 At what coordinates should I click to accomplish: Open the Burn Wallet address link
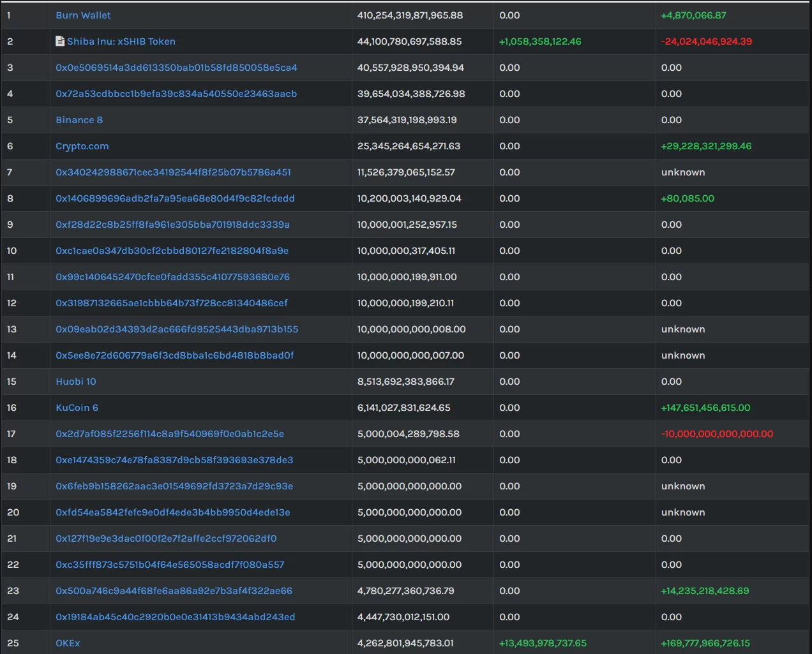tap(83, 15)
